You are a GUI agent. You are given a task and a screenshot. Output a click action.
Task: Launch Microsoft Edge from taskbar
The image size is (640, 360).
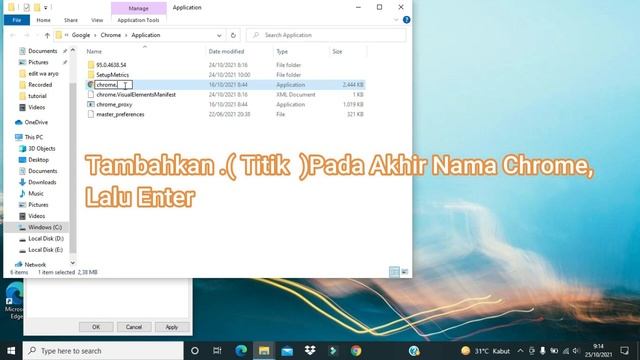pos(241,351)
